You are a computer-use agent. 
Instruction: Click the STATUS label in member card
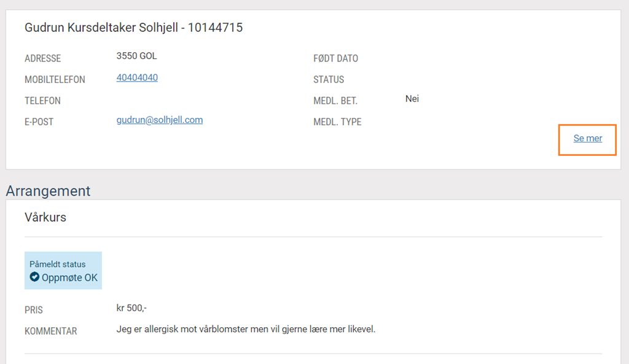click(x=329, y=80)
